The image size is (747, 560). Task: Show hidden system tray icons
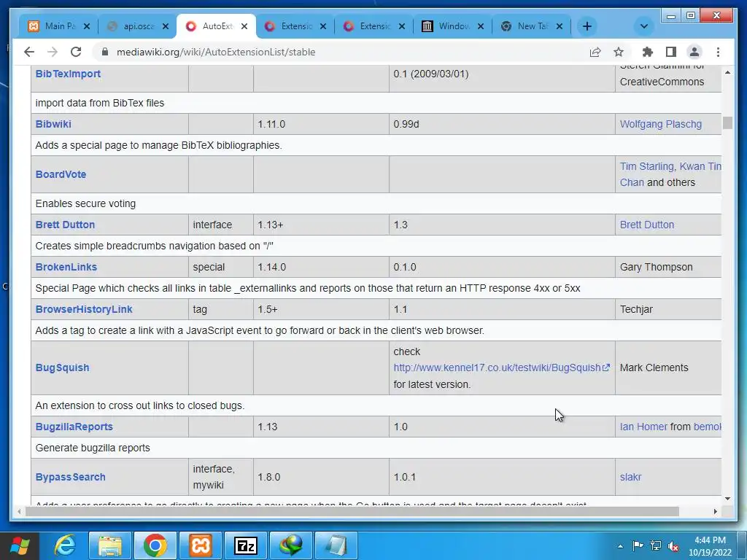tap(620, 546)
